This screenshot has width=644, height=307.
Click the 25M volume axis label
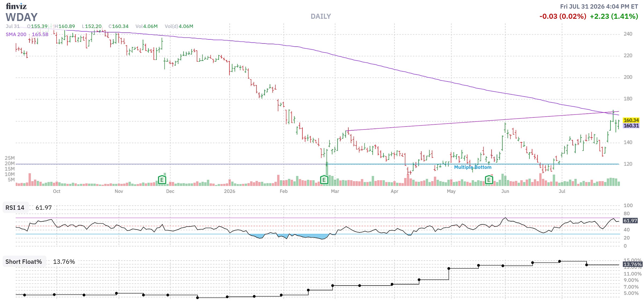tap(10, 158)
